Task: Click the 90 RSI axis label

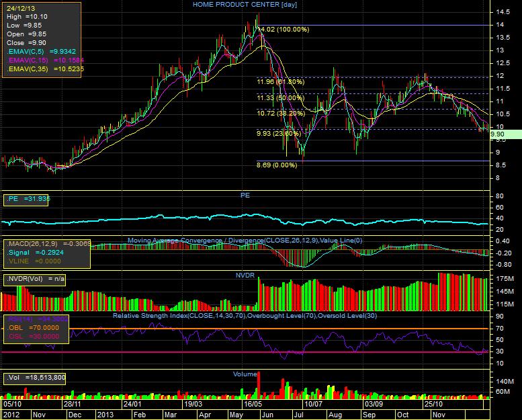Action: click(500, 317)
